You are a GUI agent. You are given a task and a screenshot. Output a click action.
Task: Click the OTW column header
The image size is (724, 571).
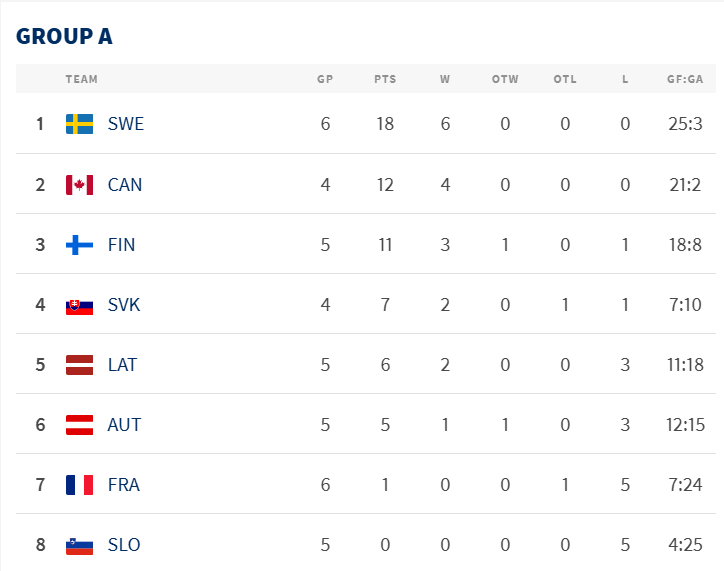pyautogui.click(x=505, y=80)
